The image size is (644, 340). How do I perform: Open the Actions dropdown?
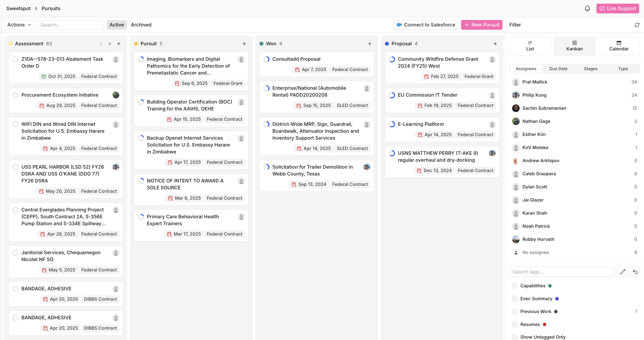20,25
